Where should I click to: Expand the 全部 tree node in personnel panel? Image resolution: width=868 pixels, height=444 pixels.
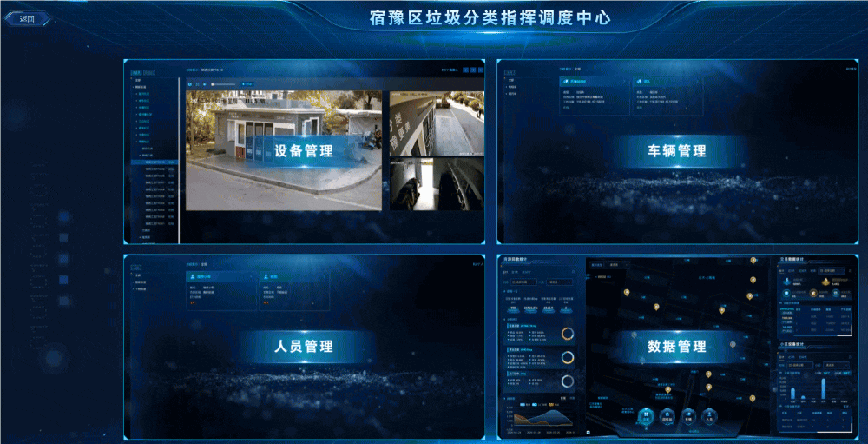click(x=136, y=275)
